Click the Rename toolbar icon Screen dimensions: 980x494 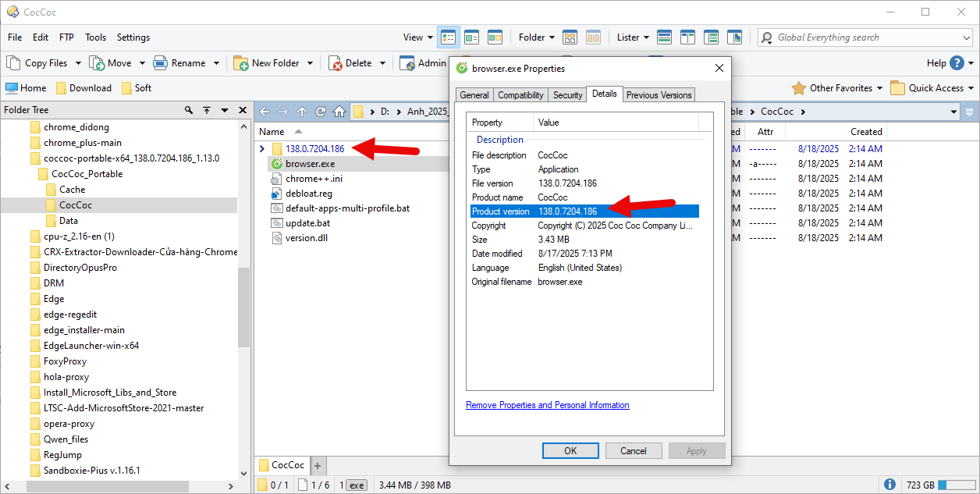click(x=160, y=62)
